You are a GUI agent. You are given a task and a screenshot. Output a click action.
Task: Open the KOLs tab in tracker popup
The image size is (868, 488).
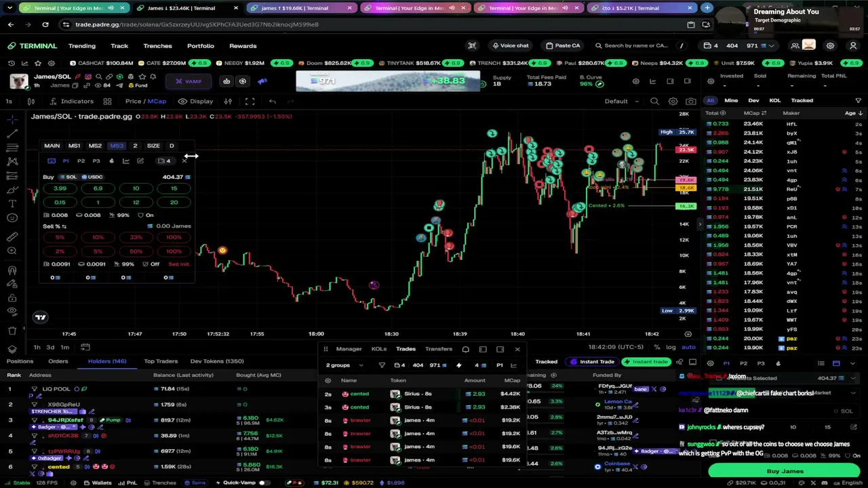[378, 349]
